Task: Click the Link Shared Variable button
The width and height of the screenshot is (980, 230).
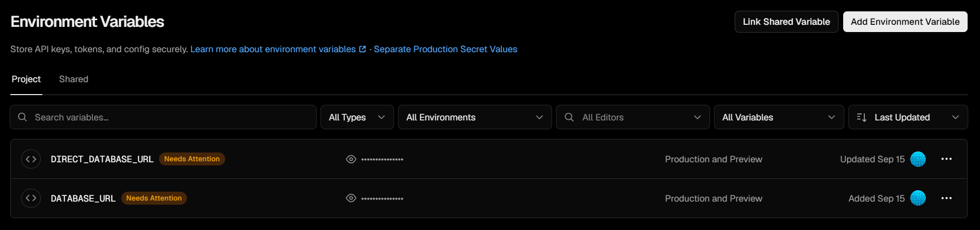Action: 786,22
